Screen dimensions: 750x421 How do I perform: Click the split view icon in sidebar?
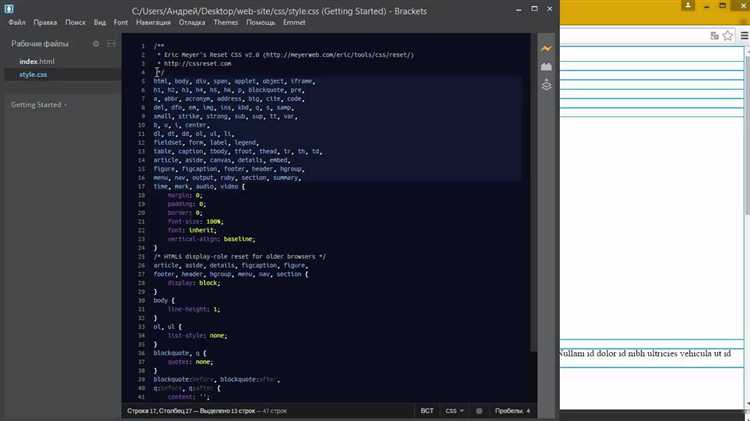tap(111, 44)
